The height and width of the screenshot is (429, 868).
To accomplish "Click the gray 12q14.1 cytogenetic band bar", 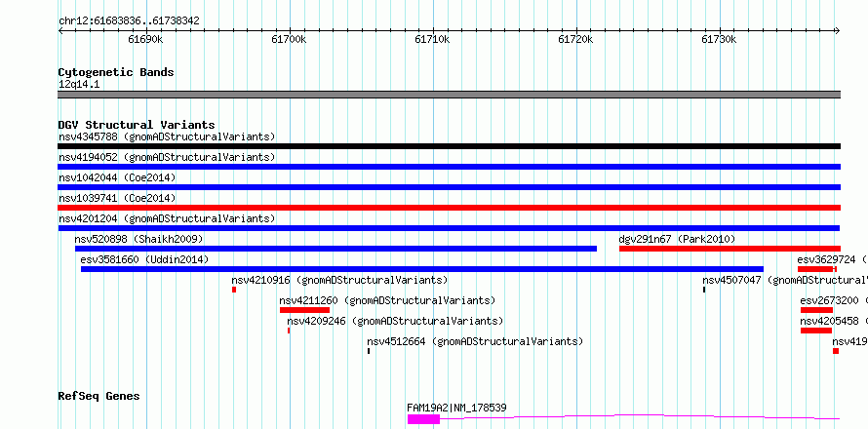I will (x=449, y=95).
